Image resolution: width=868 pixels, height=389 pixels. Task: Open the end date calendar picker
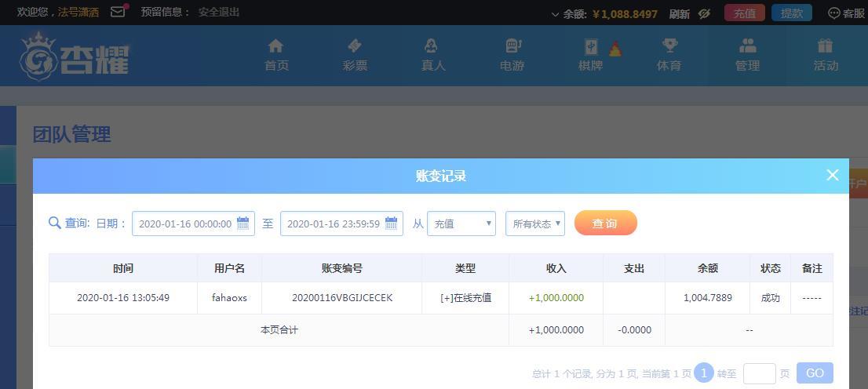(392, 223)
